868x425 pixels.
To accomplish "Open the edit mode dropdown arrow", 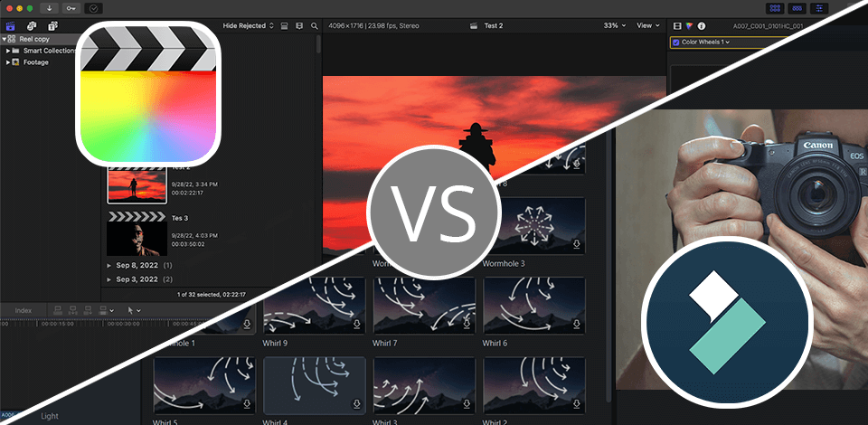I will tap(112, 311).
